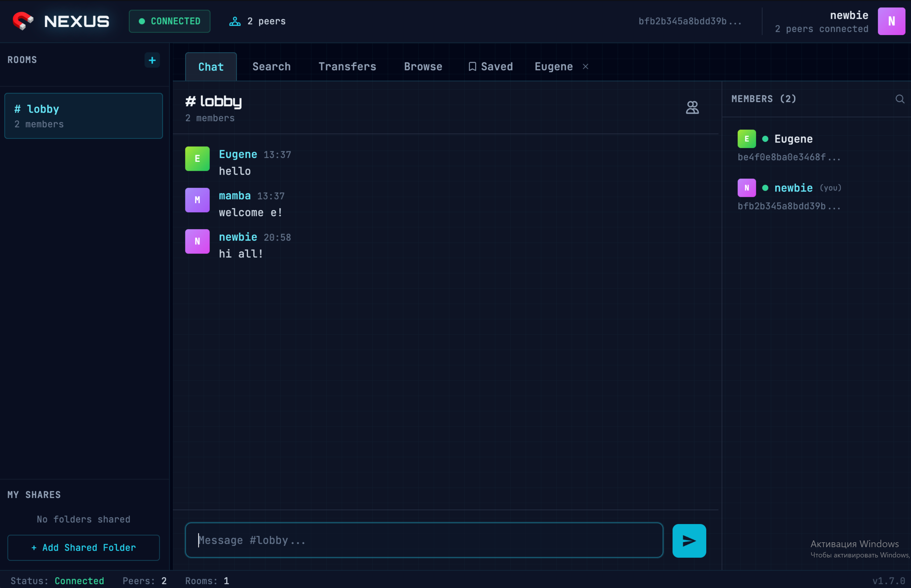Screen dimensions: 911x588
Task: Click Eugene's name in members list
Action: click(x=793, y=139)
